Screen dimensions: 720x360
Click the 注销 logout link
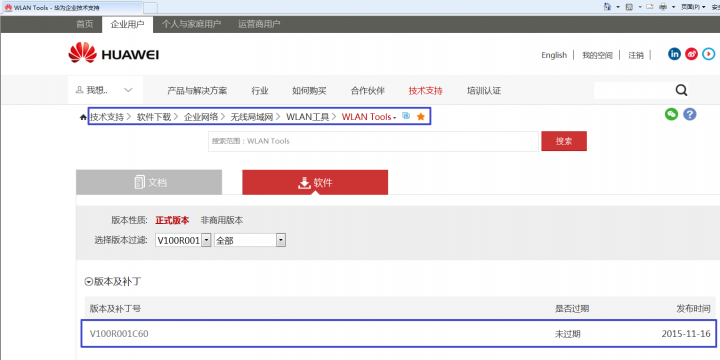click(x=636, y=55)
